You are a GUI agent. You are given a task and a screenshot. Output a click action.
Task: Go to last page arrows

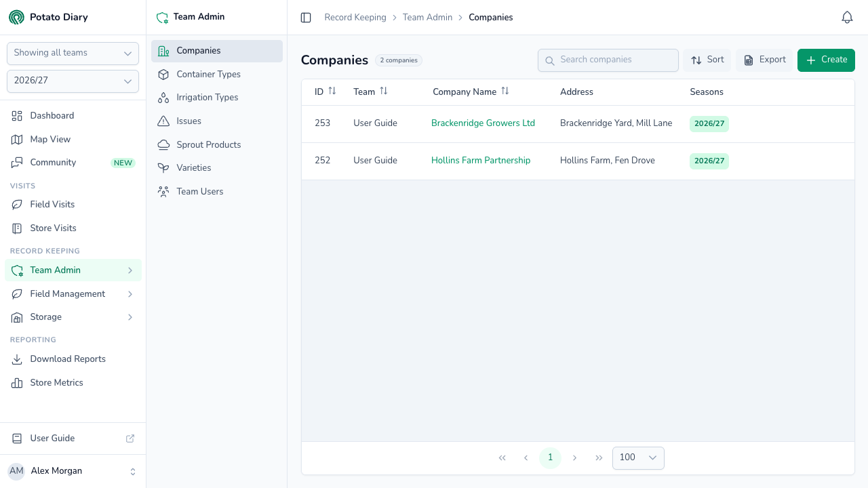[599, 458]
